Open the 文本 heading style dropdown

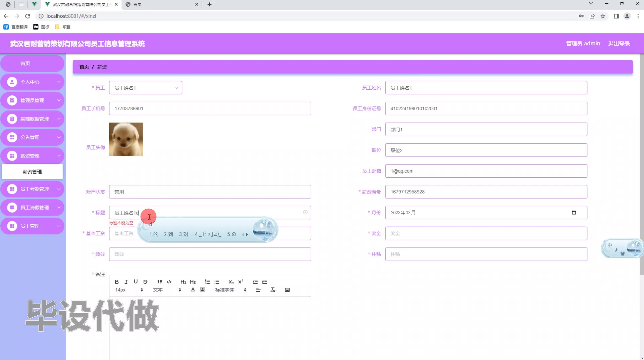167,290
